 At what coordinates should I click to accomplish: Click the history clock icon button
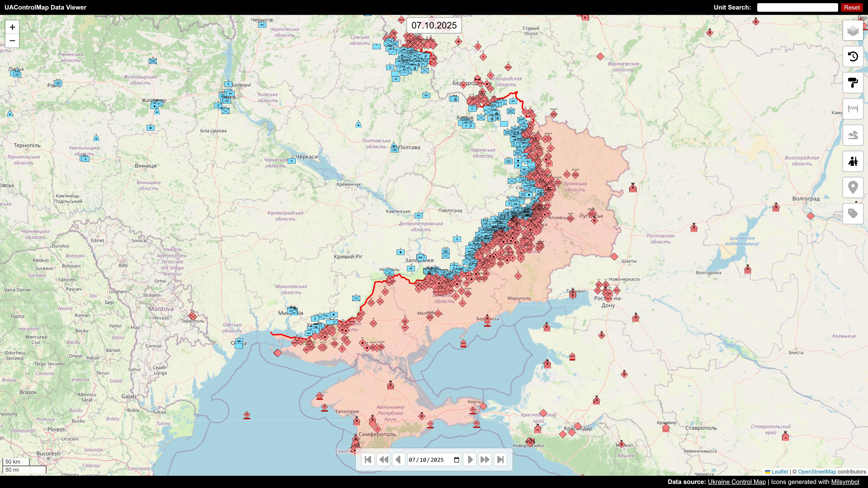point(853,57)
